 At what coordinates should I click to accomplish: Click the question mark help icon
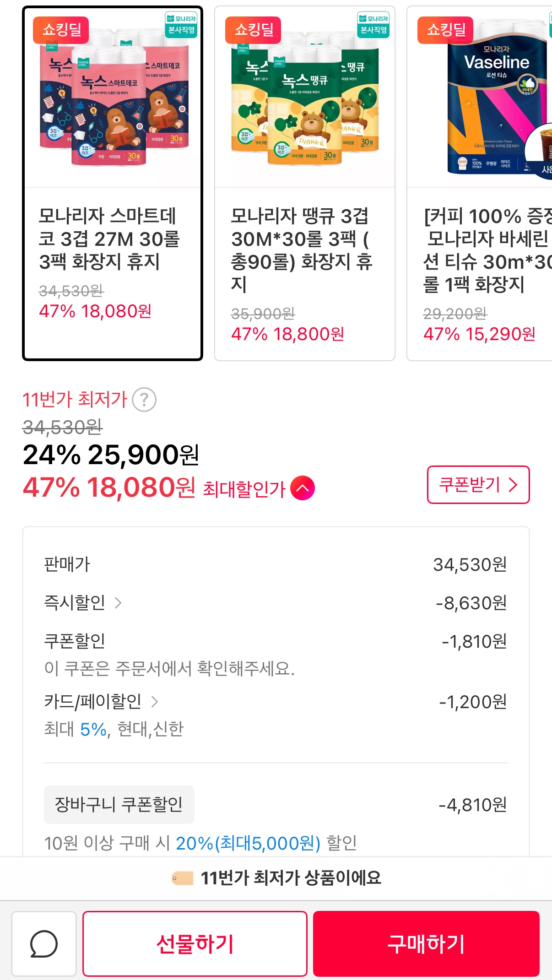[x=144, y=400]
